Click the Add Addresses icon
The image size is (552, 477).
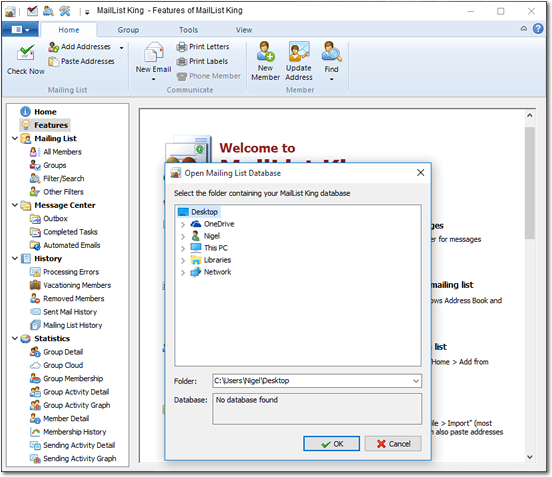(x=53, y=47)
